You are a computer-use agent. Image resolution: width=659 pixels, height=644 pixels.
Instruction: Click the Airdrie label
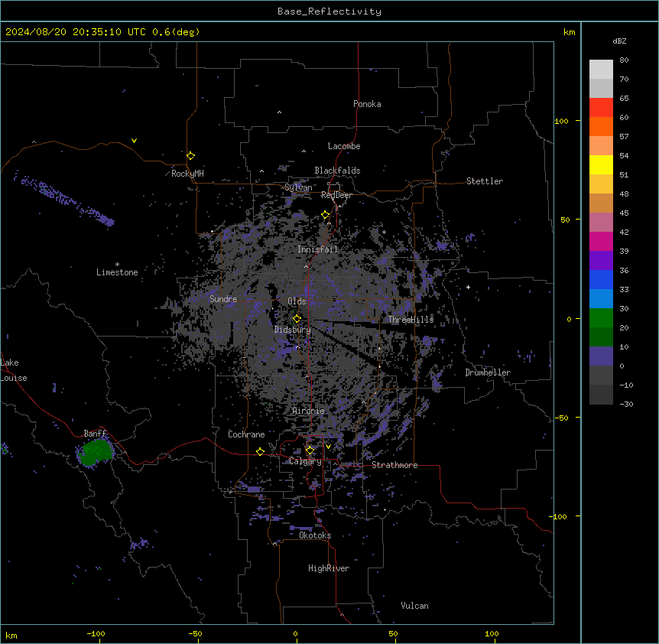click(308, 411)
